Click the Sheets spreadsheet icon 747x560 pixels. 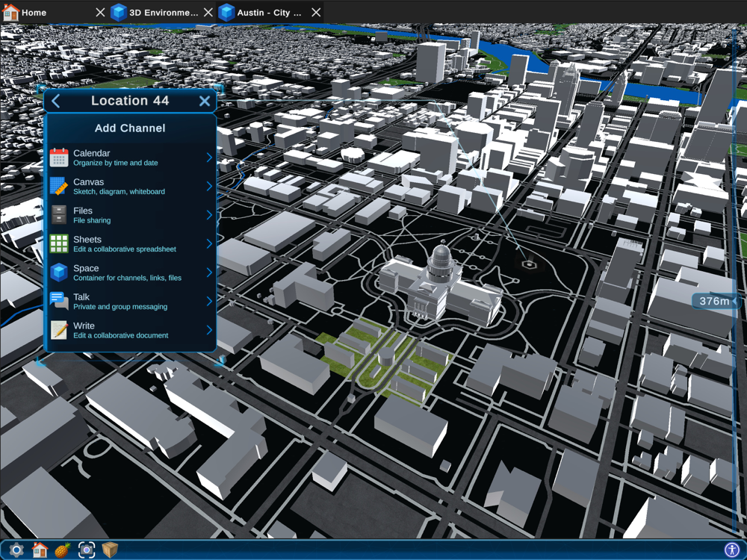pos(59,244)
